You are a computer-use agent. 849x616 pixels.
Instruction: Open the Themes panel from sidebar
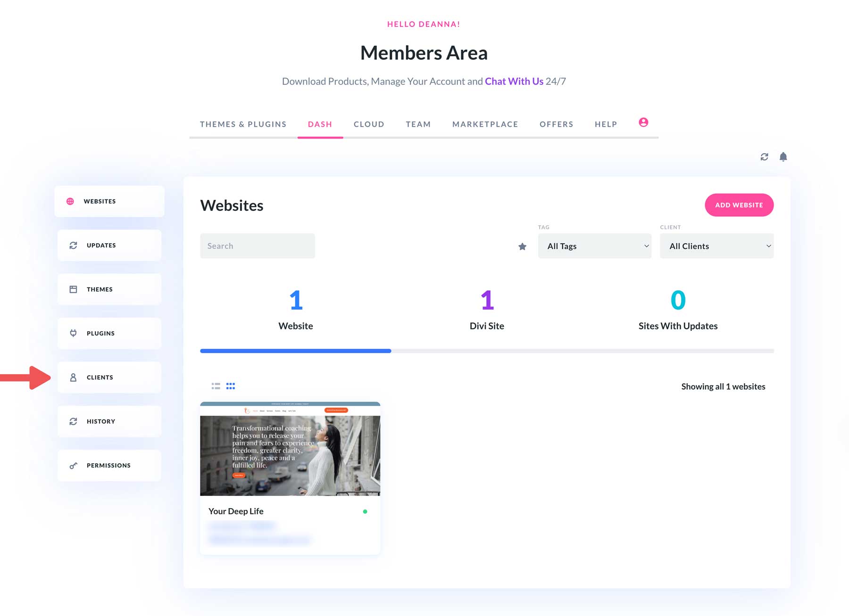109,289
